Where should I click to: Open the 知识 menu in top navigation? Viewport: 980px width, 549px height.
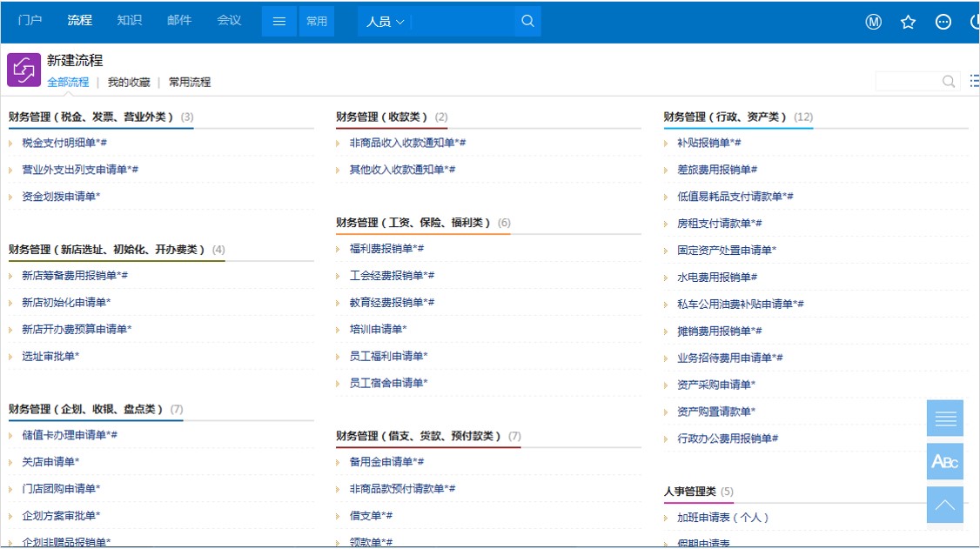point(130,20)
